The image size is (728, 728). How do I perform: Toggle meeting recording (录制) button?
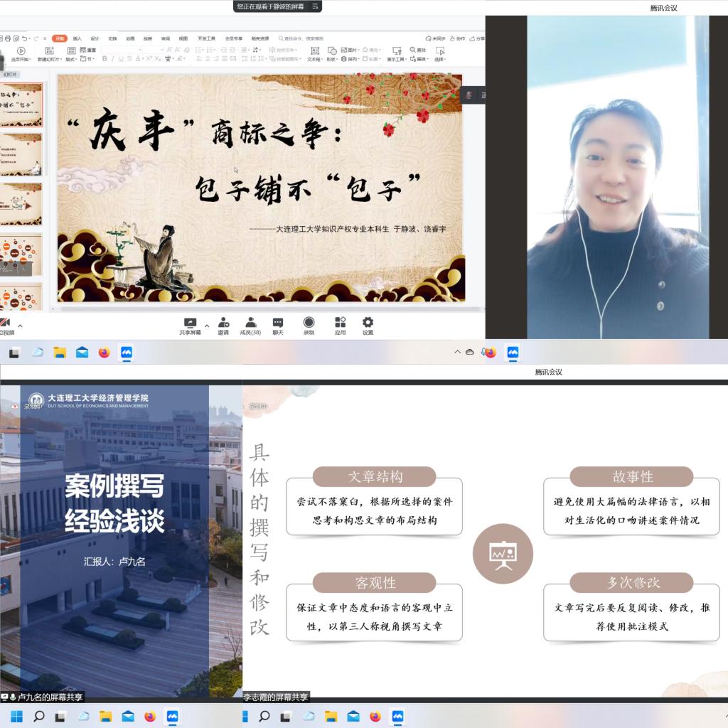tap(309, 323)
